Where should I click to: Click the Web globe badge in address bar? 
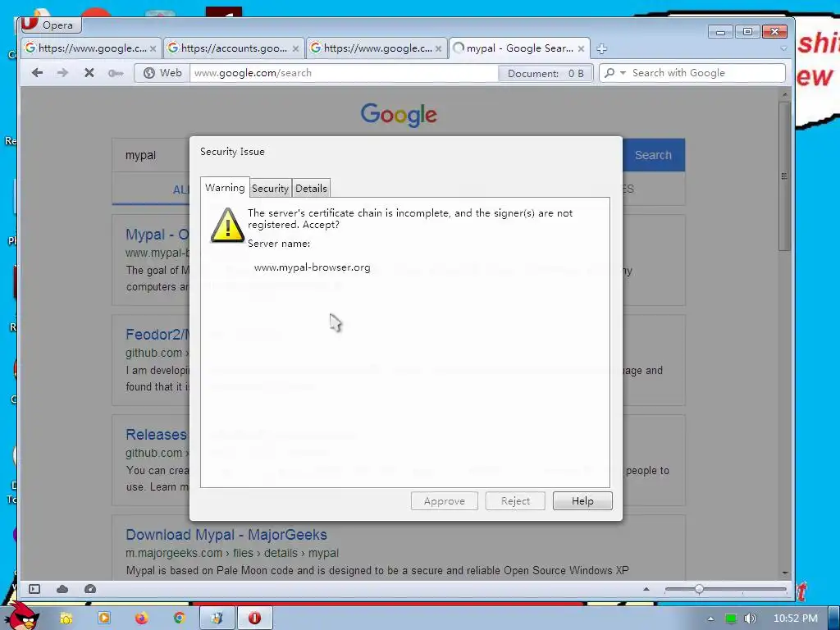(x=162, y=73)
